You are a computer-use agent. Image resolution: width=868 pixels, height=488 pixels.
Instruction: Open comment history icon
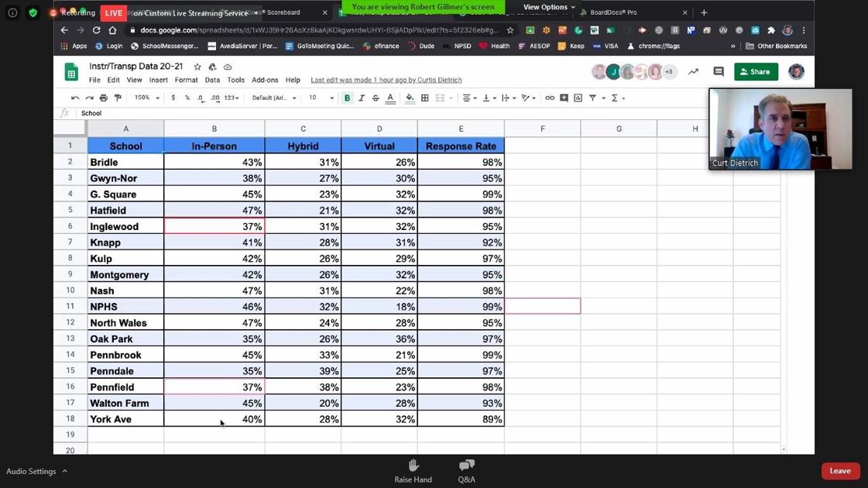click(719, 72)
